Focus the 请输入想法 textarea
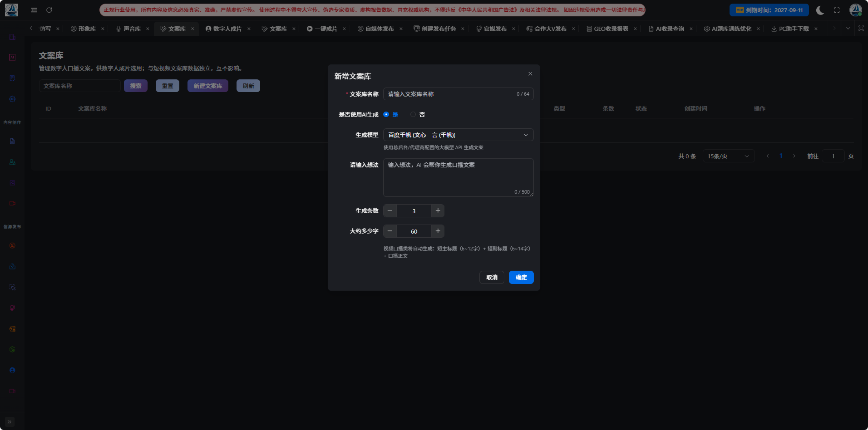 point(458,177)
